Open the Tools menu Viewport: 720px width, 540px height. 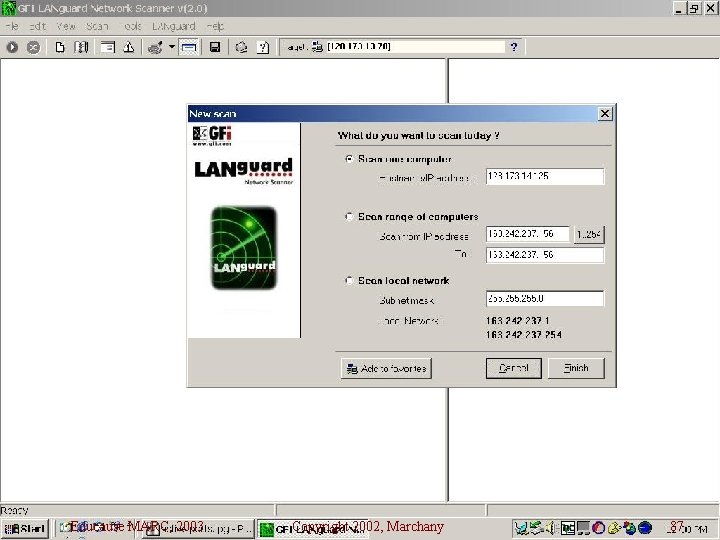click(132, 27)
